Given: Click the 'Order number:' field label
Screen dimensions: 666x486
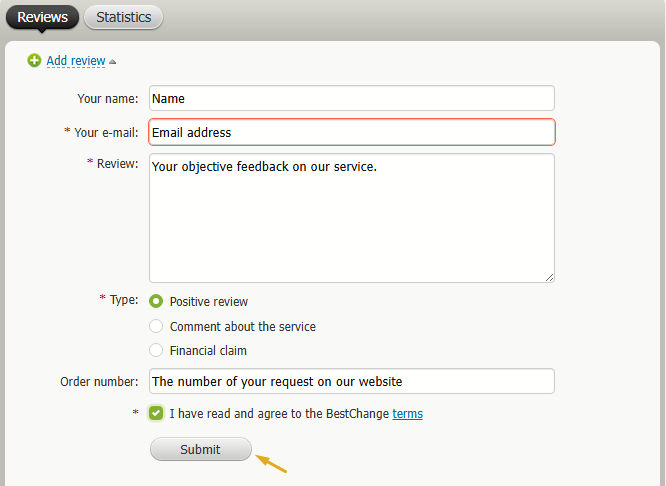Looking at the screenshot, I should [x=99, y=381].
